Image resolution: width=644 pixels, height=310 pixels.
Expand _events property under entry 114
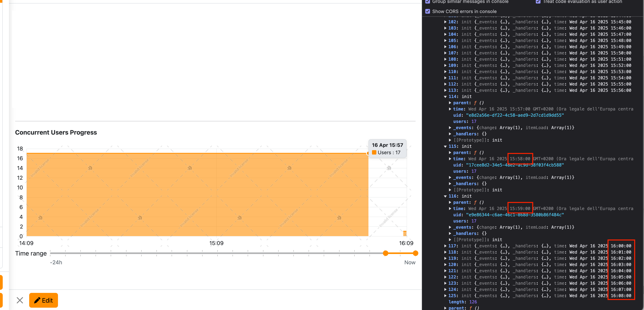pos(450,128)
